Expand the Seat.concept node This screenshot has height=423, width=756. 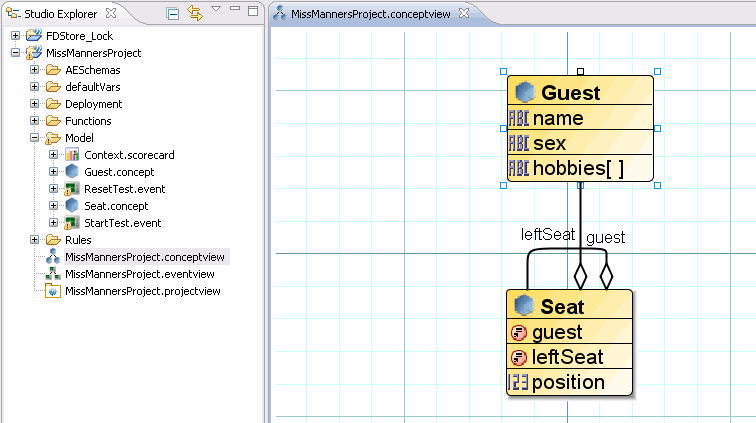pyautogui.click(x=54, y=205)
